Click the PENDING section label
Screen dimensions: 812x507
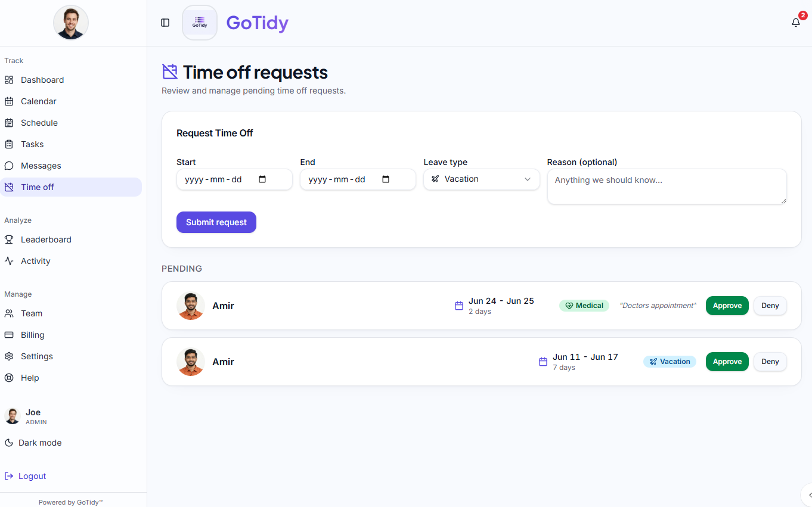coord(182,269)
